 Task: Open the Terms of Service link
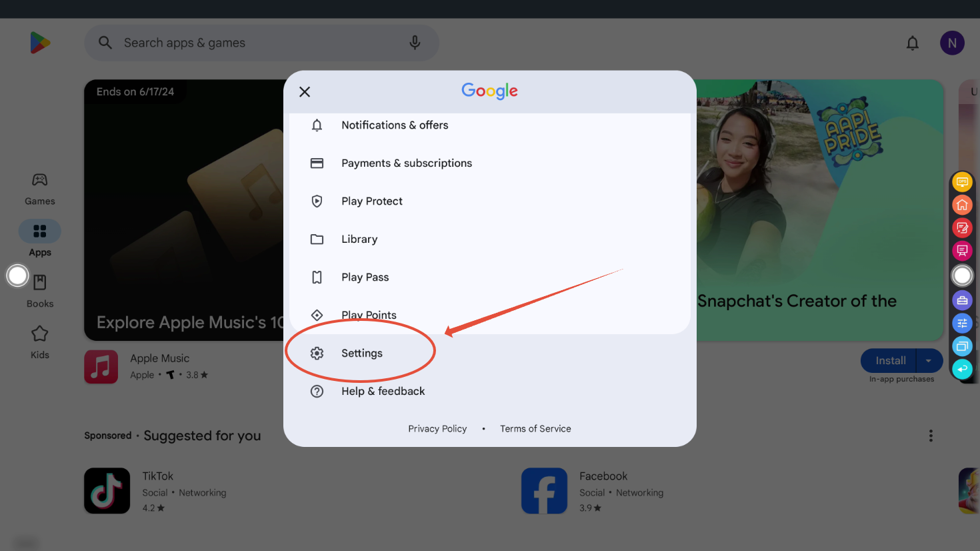tap(535, 429)
